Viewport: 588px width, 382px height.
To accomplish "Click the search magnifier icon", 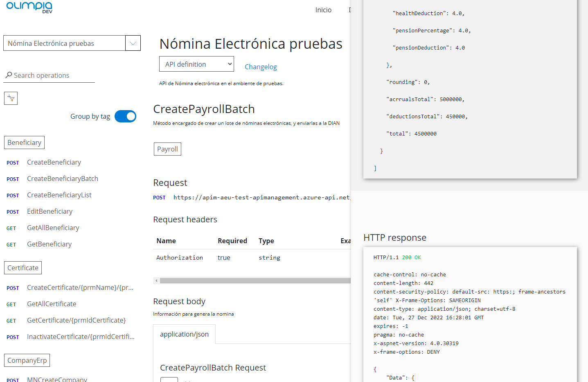I will pos(9,75).
